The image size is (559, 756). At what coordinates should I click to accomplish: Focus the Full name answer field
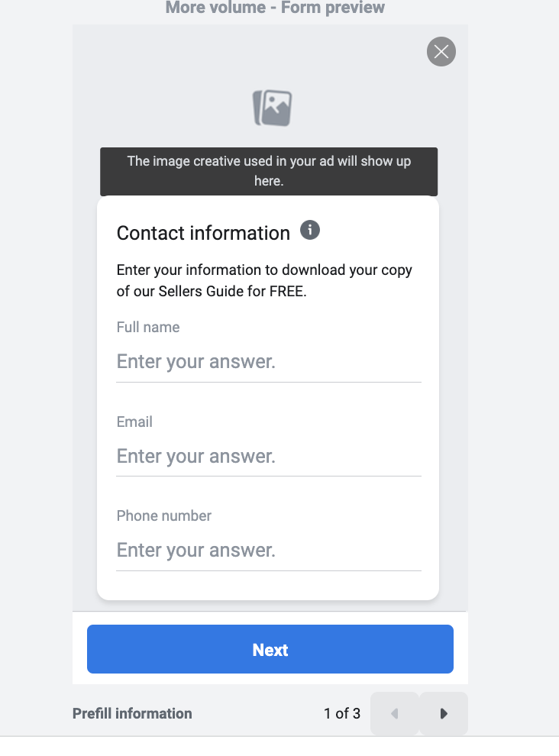point(269,362)
